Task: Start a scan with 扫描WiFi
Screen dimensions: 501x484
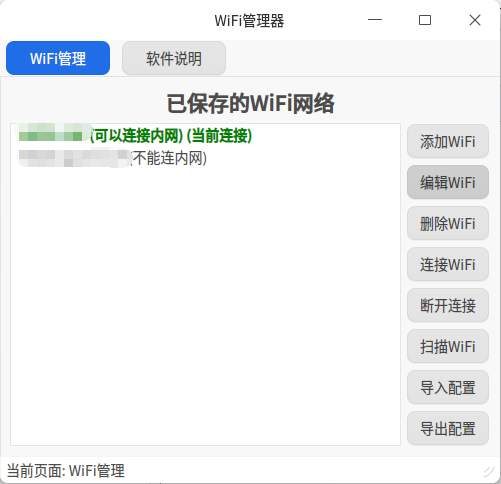Action: [x=448, y=346]
